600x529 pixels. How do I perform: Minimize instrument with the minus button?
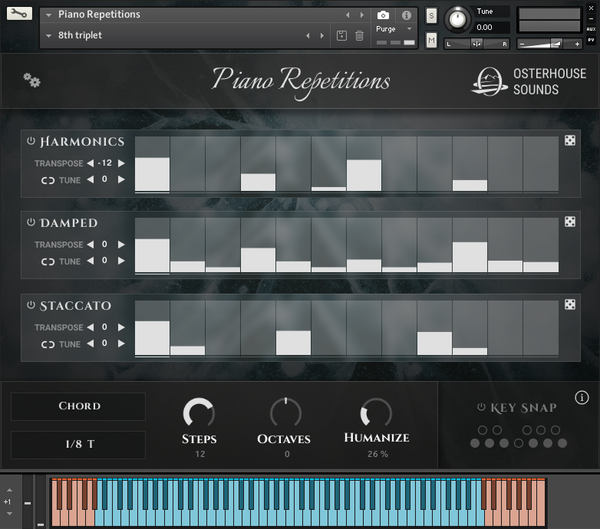[x=591, y=18]
